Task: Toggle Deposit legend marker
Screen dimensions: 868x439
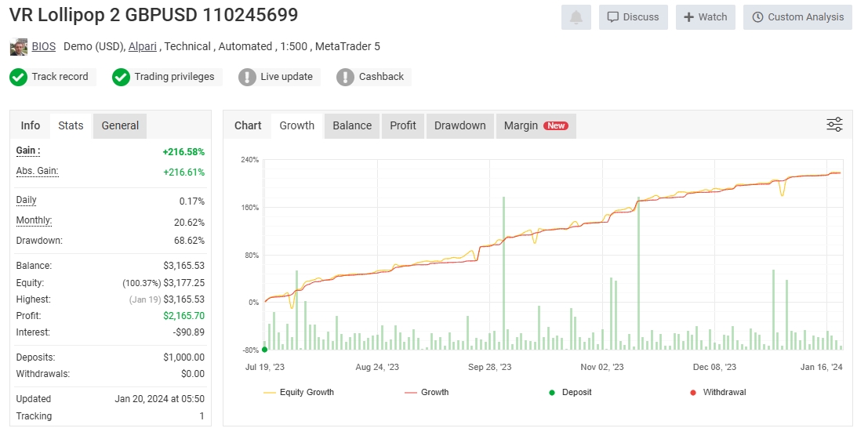Action: pyautogui.click(x=570, y=392)
